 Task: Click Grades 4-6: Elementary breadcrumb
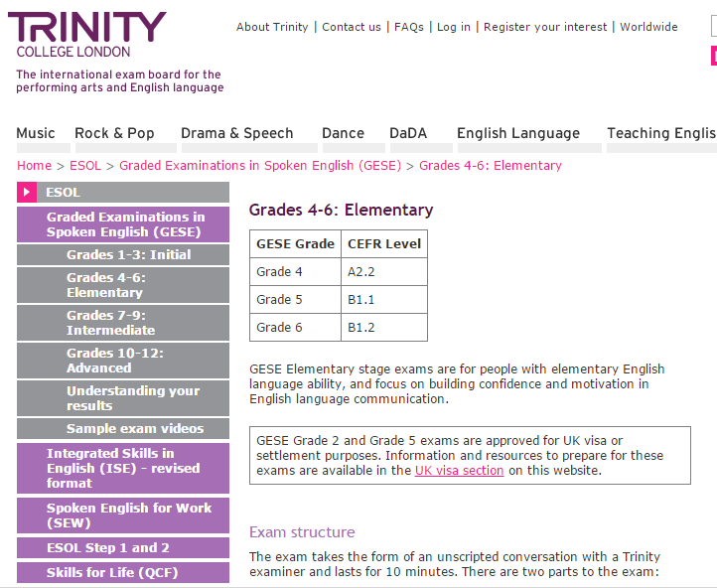491,166
